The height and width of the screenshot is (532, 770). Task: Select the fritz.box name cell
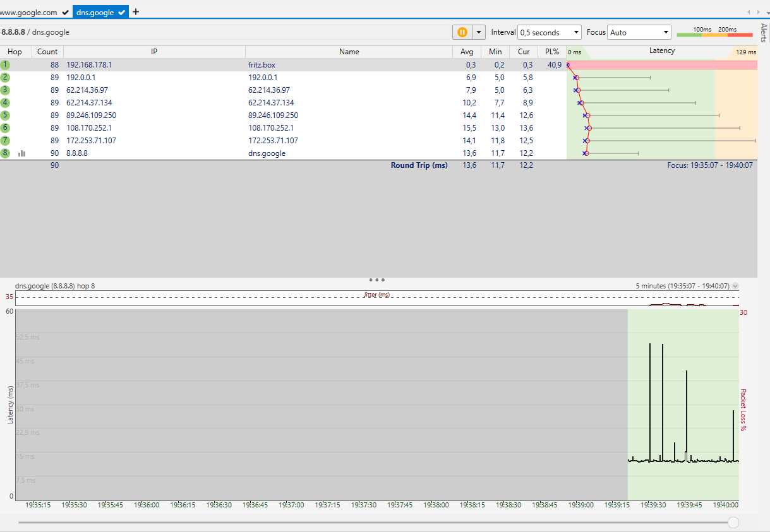[x=262, y=65]
